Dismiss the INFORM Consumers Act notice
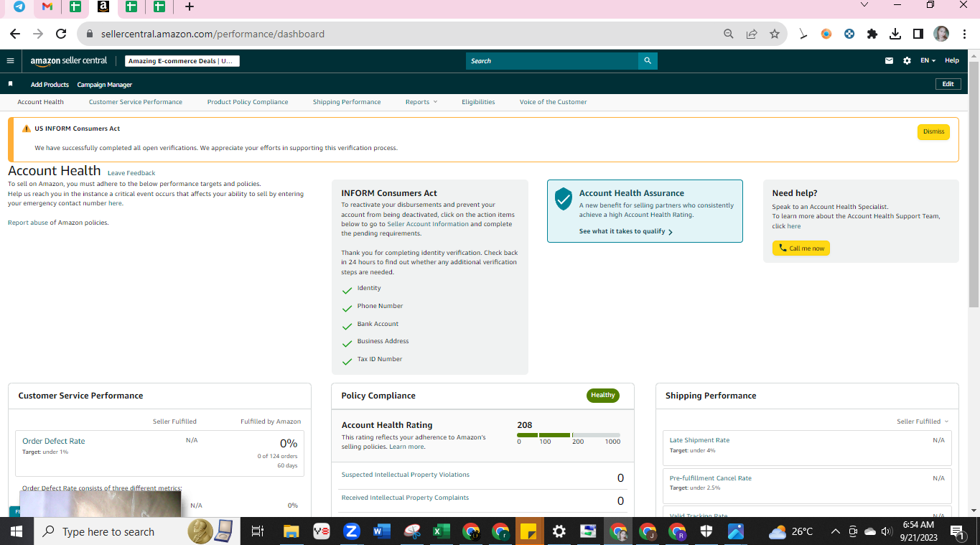Screen dimensions: 980x545 pos(933,132)
